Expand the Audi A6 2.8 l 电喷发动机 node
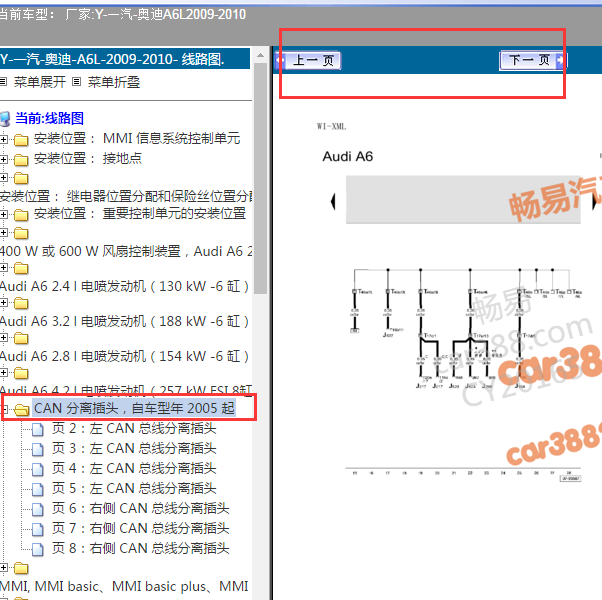Image resolution: width=602 pixels, height=600 pixels. (3, 337)
